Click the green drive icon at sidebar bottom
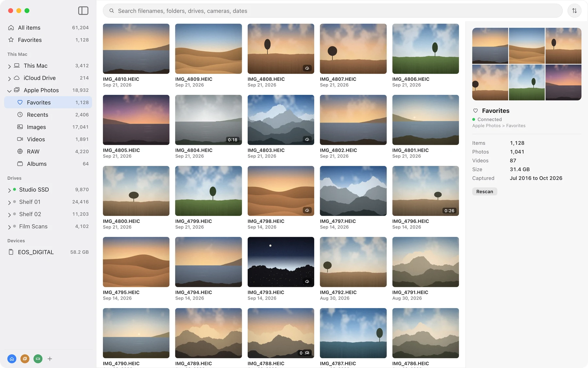Image resolution: width=588 pixels, height=368 pixels. click(38, 359)
